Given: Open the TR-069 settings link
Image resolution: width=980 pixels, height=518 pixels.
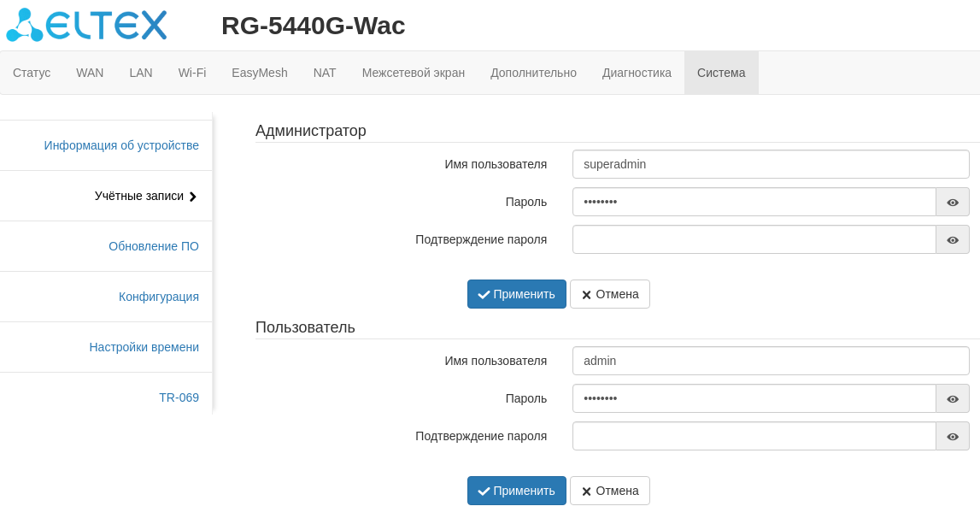Looking at the screenshot, I should click(x=179, y=397).
